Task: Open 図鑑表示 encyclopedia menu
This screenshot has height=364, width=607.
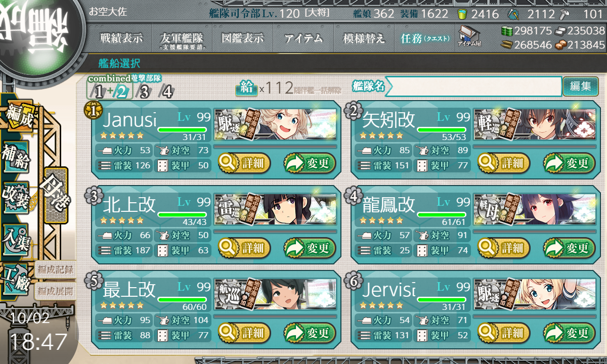Action: 243,38
